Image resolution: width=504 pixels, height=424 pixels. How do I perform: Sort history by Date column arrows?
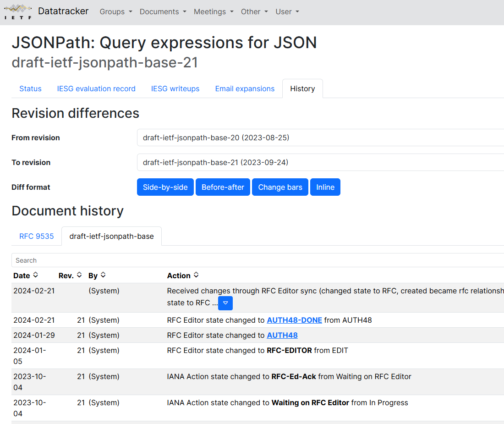click(36, 275)
